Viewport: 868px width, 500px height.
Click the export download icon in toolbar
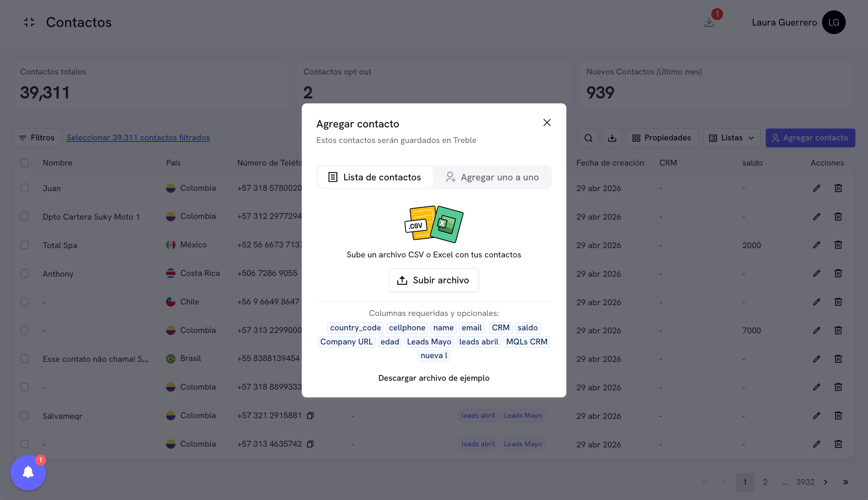click(612, 138)
